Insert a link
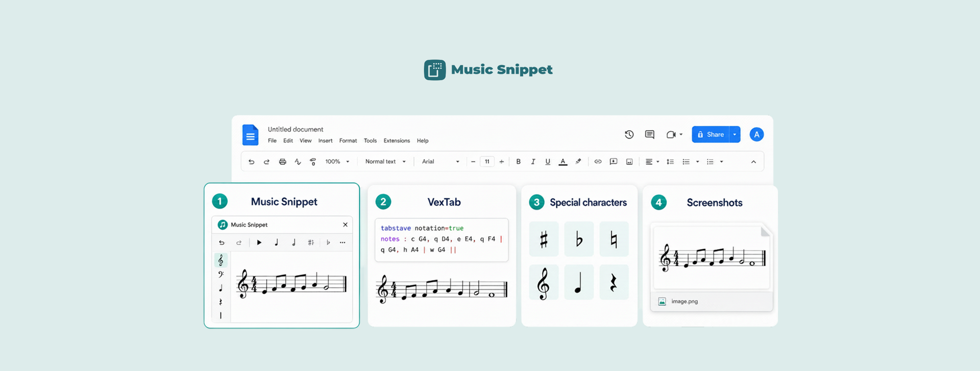980x371 pixels. point(598,162)
